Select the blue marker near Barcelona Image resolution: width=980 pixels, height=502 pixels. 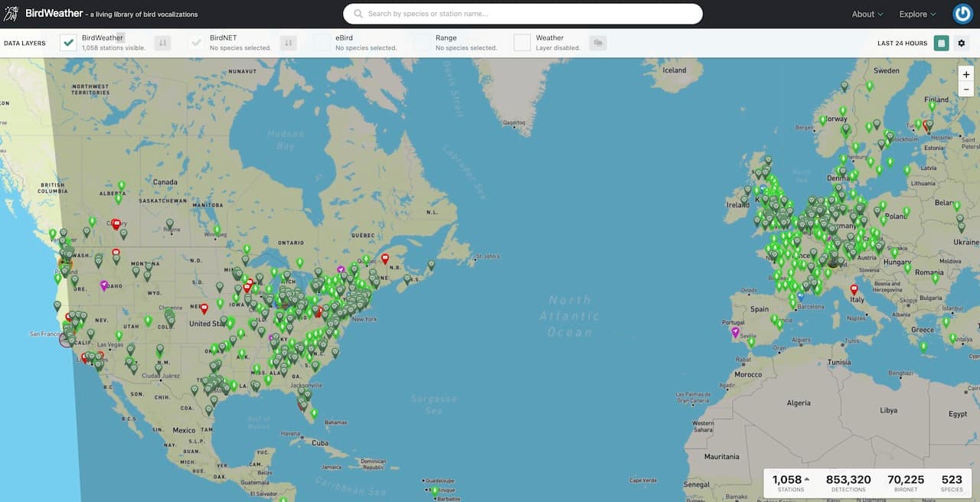click(800, 295)
